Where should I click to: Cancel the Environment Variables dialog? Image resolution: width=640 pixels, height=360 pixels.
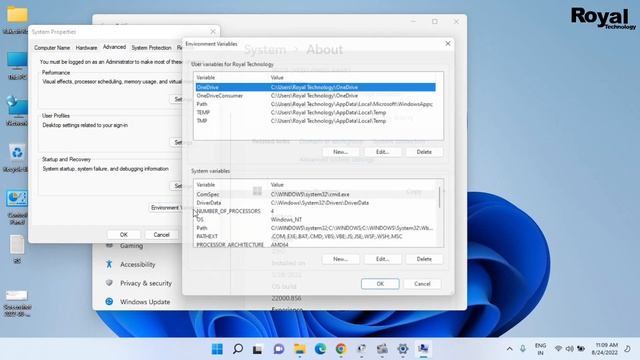click(422, 284)
